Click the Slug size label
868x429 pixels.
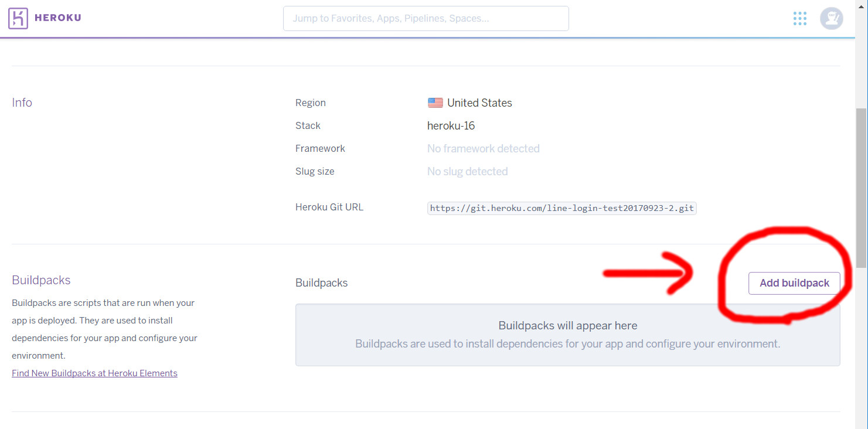315,171
